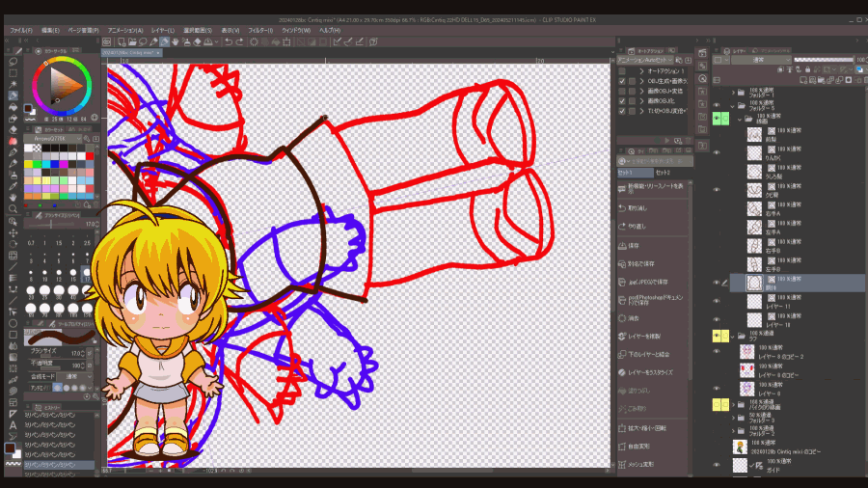This screenshot has width=868, height=488.
Task: Adjust the layer opacity slider
Action: 824,60
